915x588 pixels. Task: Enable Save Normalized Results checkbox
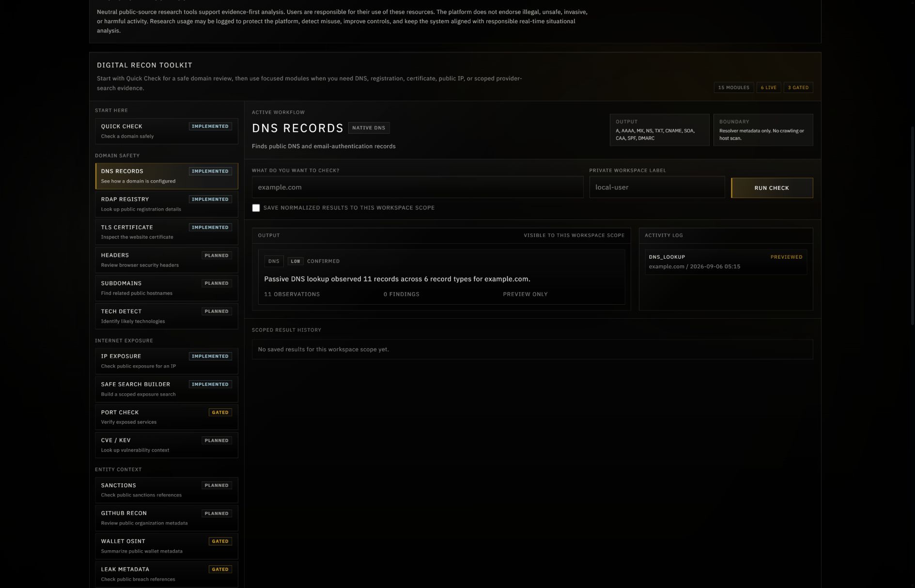[256, 208]
